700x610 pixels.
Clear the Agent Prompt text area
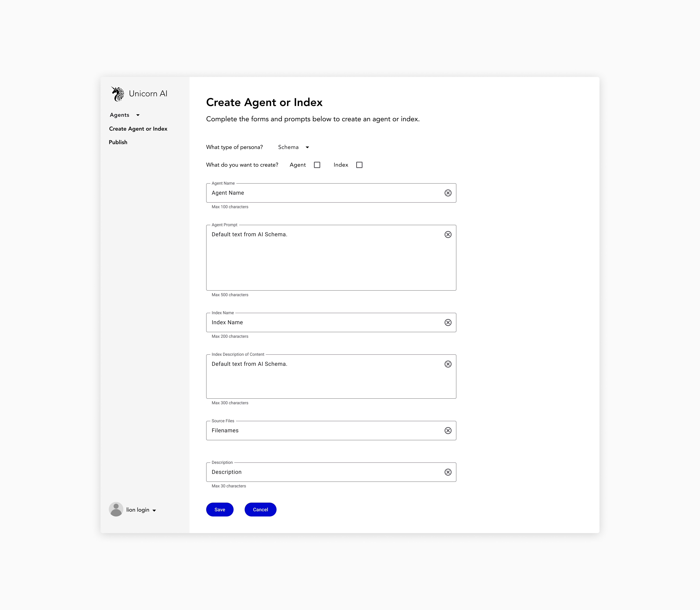click(448, 235)
